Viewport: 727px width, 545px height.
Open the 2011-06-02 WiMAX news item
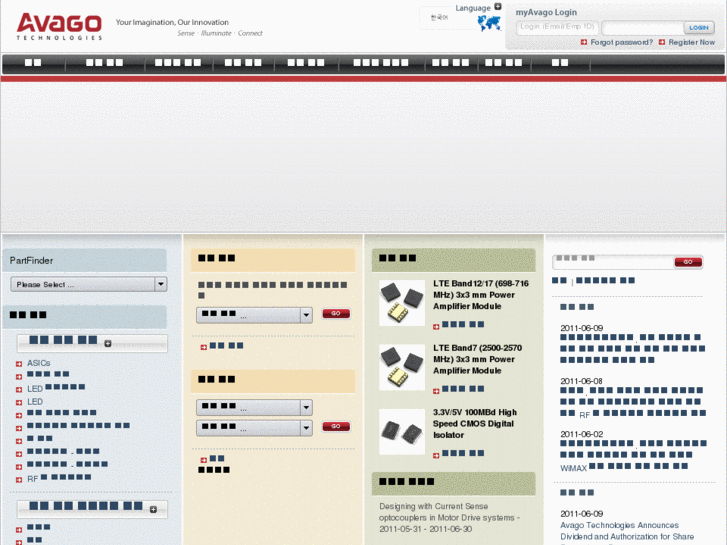pos(633,455)
